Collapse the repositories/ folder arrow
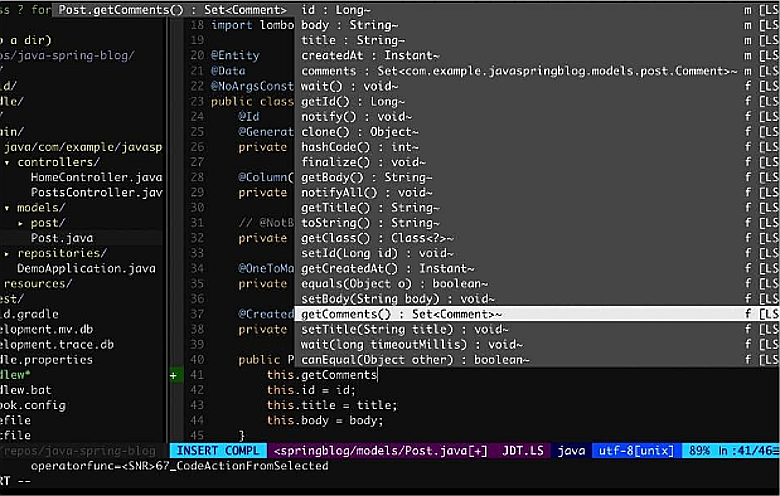The image size is (780, 496). pos(8,253)
